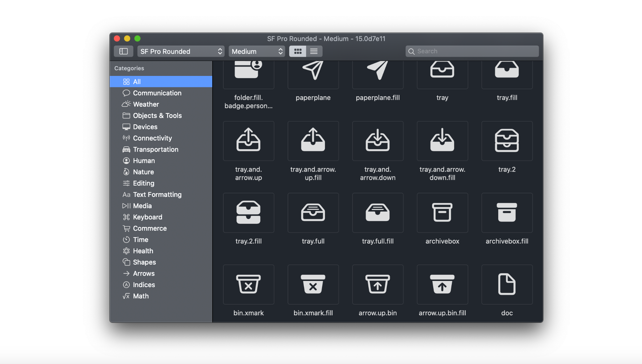Select the Commerce category
The height and width of the screenshot is (364, 642).
[161, 228]
